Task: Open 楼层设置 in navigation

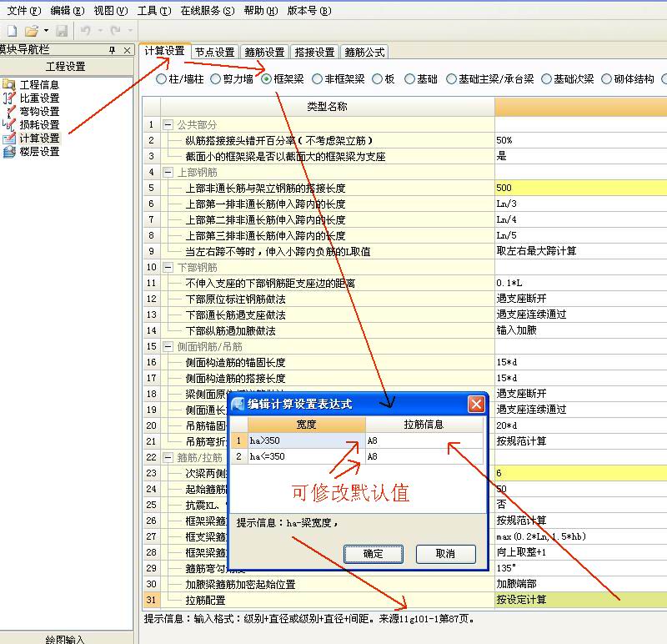Action: 39,152
